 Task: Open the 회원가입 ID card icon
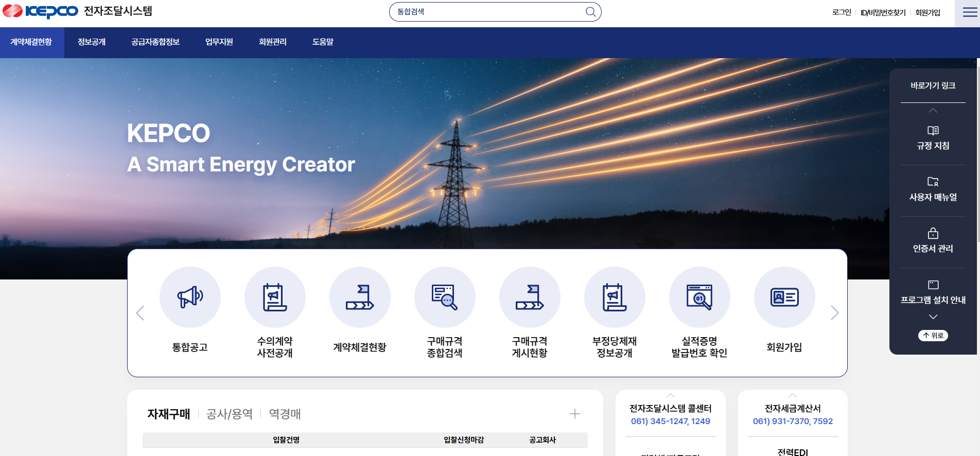pos(784,297)
